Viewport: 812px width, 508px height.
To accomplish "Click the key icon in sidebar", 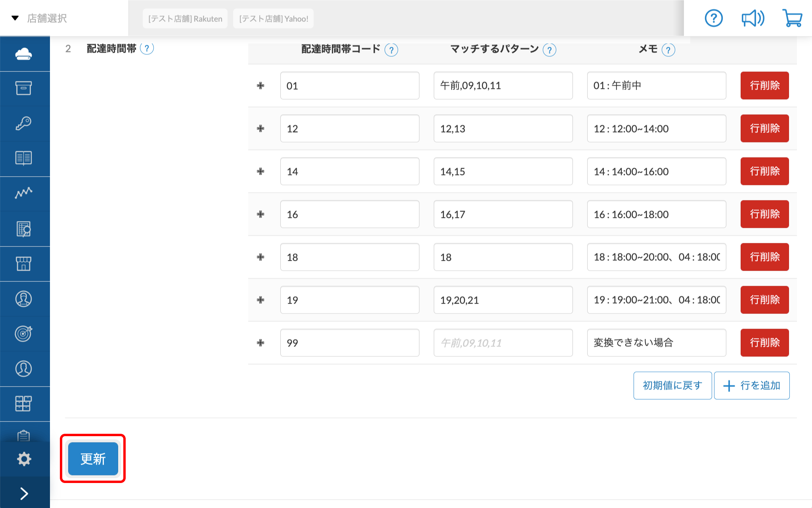I will [24, 123].
